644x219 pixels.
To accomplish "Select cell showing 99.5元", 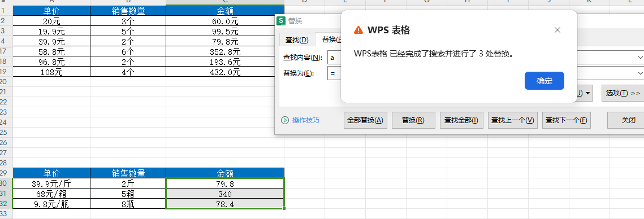I will 225,32.
